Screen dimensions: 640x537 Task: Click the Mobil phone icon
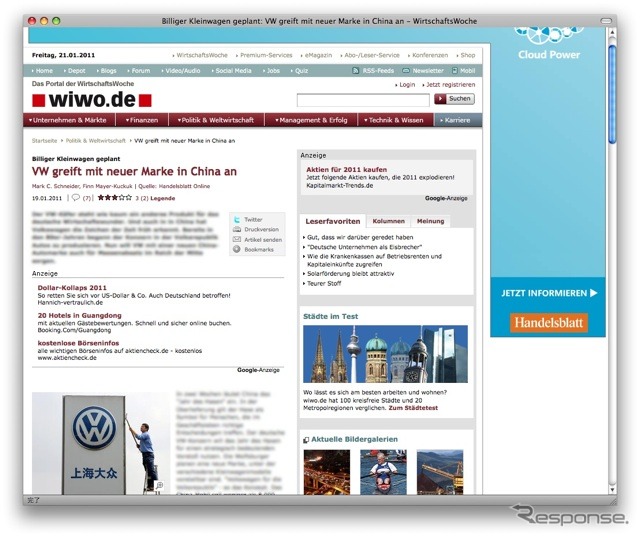(x=455, y=71)
